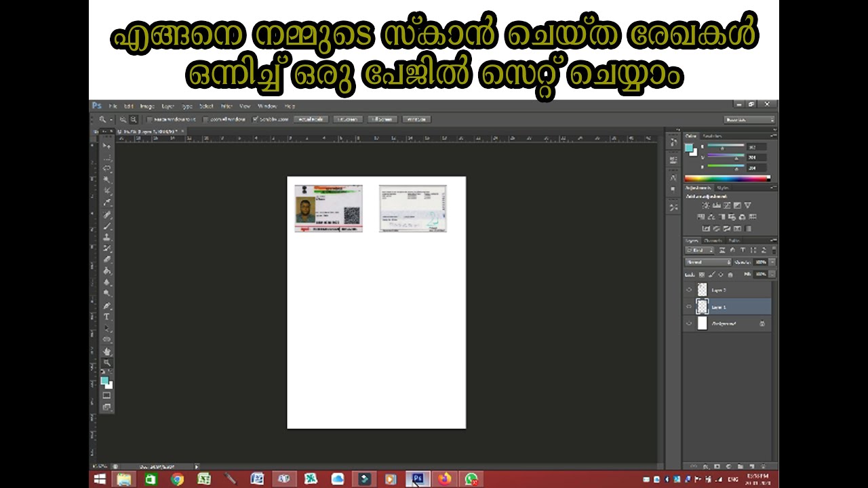Select the Horizontal Type tool
The image size is (868, 488).
(x=106, y=317)
